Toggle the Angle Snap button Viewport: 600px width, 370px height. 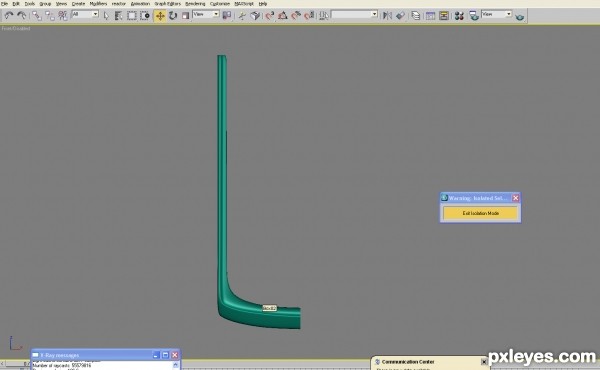point(282,16)
